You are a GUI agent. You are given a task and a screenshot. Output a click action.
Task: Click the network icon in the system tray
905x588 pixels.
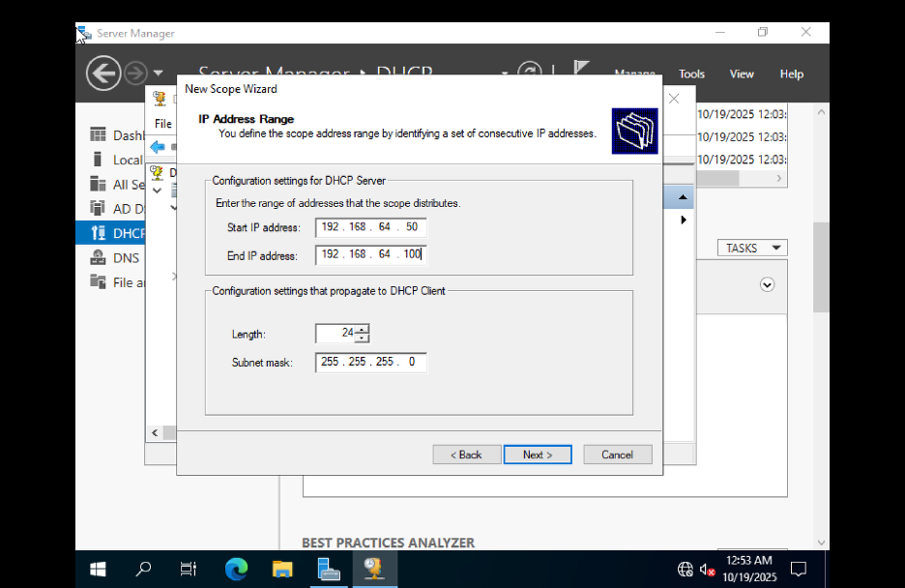[x=686, y=570]
